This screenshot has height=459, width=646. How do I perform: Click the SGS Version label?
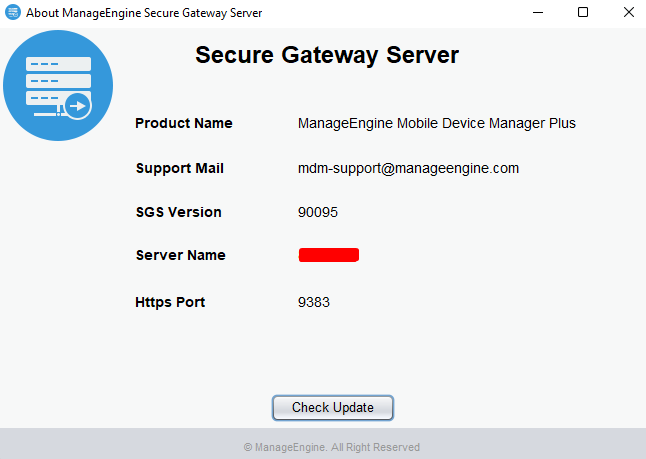coord(178,212)
